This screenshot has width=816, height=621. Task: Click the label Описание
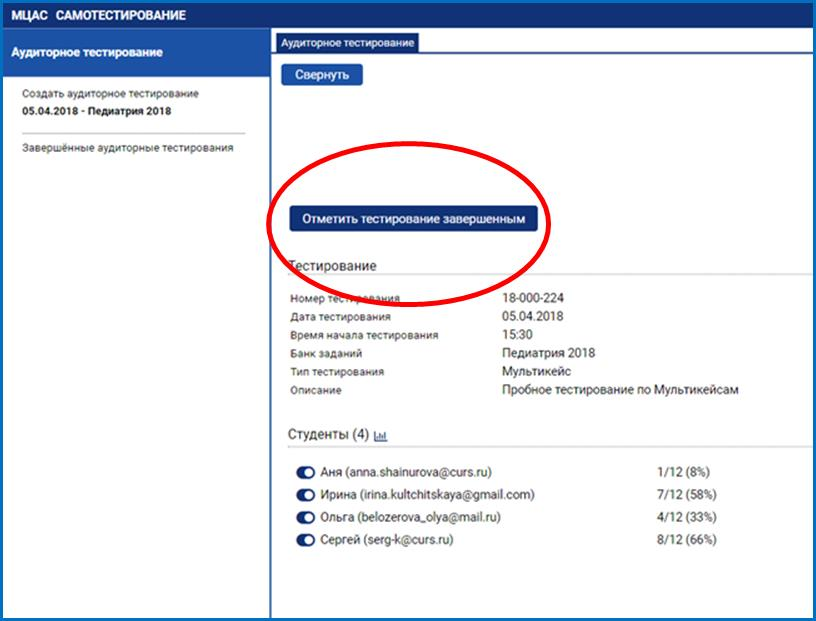[315, 390]
